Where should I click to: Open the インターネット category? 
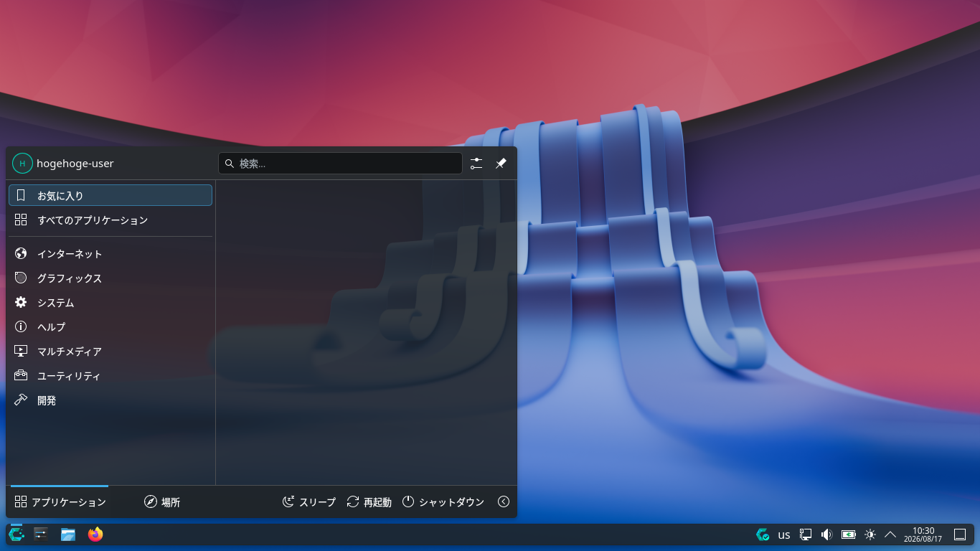[x=110, y=254]
